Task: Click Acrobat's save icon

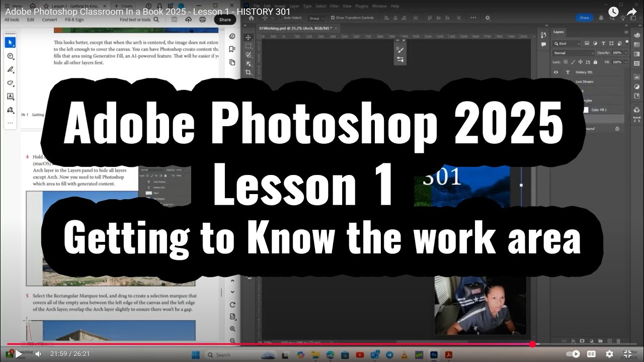Action: coord(174,20)
